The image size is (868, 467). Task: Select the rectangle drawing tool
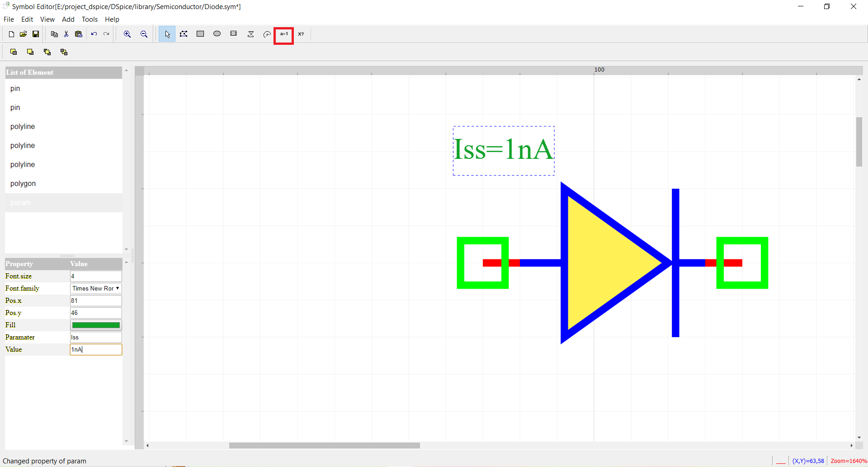tap(200, 34)
